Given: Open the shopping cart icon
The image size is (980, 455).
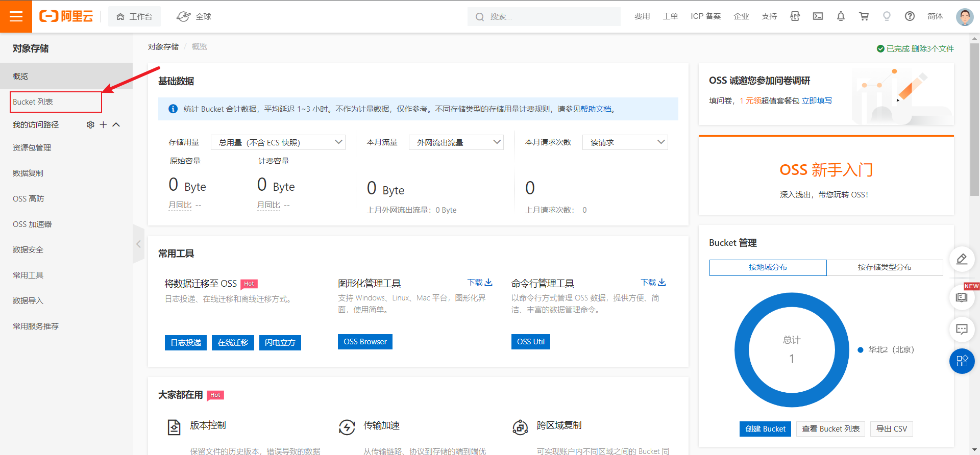Looking at the screenshot, I should pyautogui.click(x=864, y=16).
